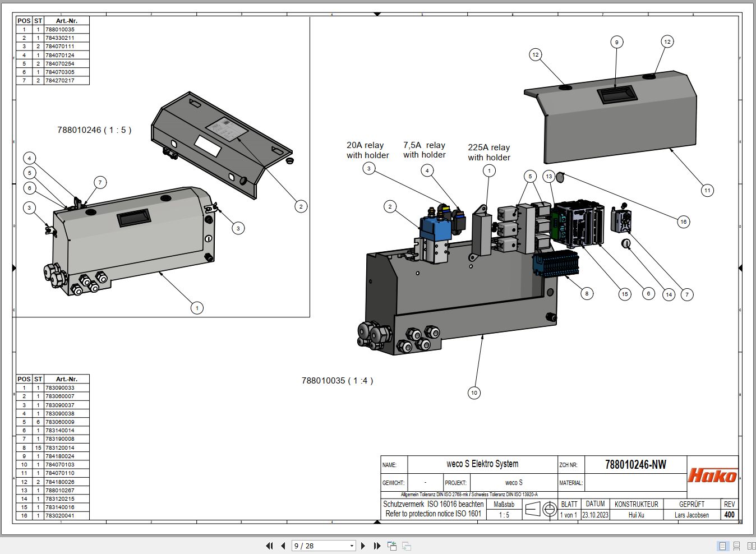Click the Hako logo in title block
756x554 pixels.
point(712,475)
